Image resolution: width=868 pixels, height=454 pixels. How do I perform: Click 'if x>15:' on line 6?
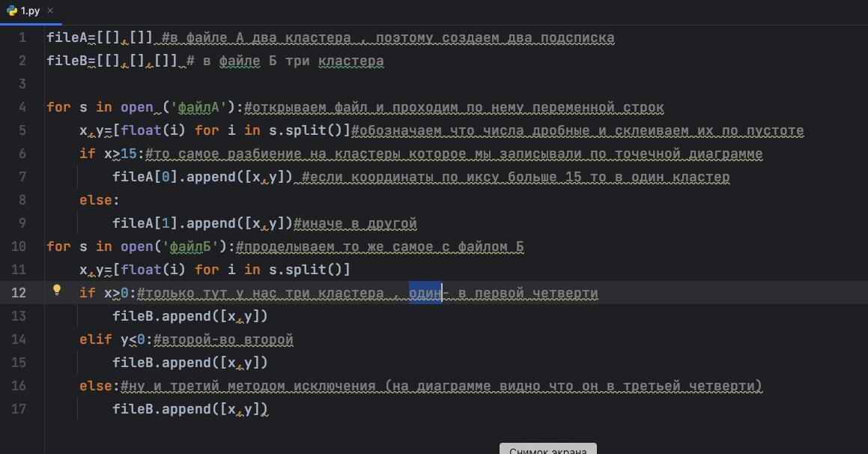coord(112,154)
